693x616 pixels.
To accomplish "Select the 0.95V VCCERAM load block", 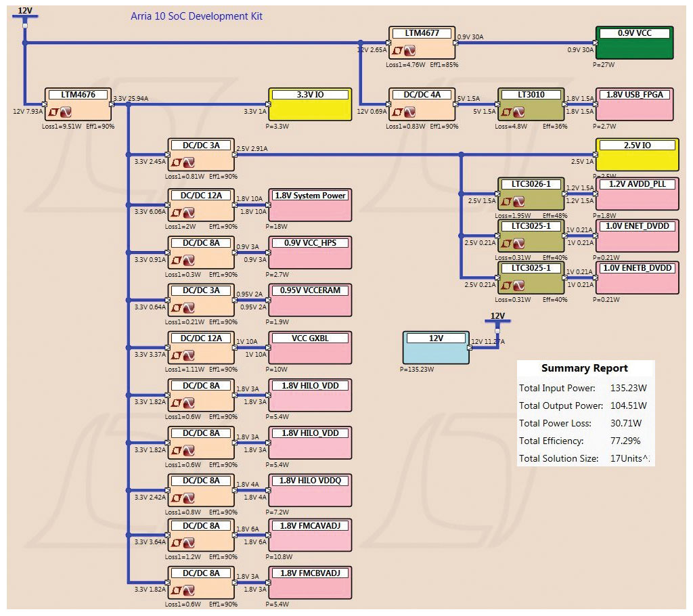I will [x=310, y=301].
